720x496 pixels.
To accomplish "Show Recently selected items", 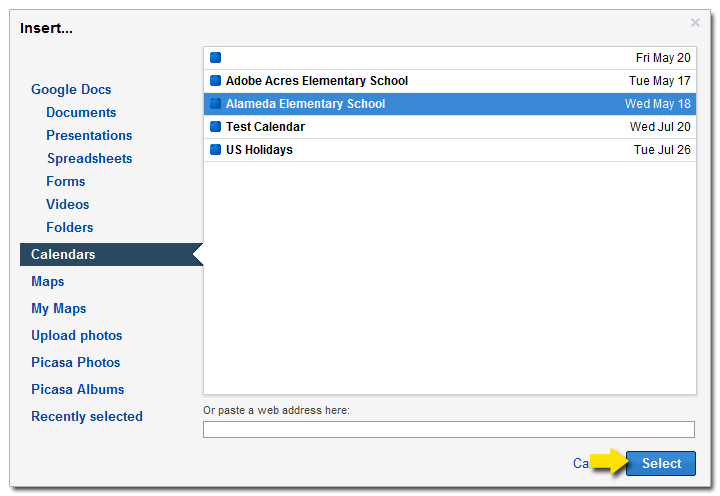I will pos(87,417).
